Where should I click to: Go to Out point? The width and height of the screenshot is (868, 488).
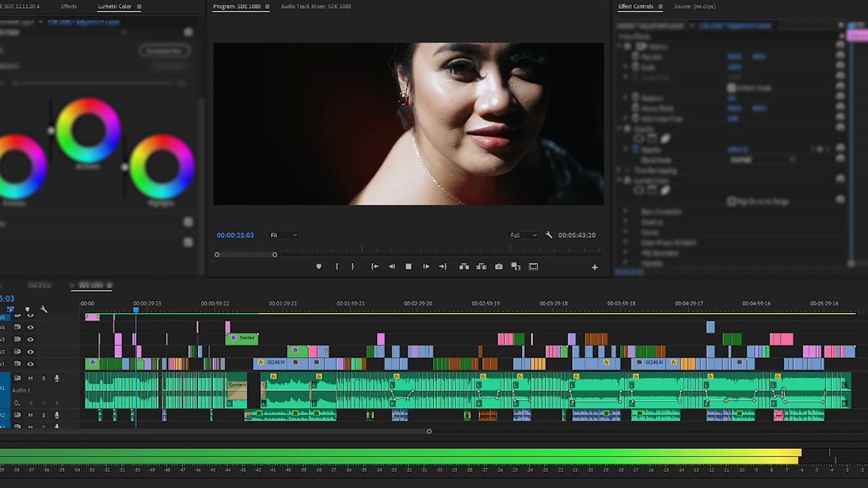coord(443,266)
